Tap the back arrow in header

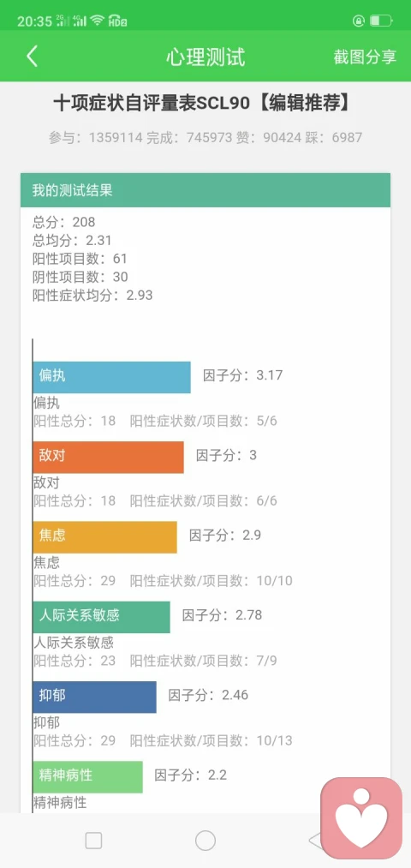32,57
